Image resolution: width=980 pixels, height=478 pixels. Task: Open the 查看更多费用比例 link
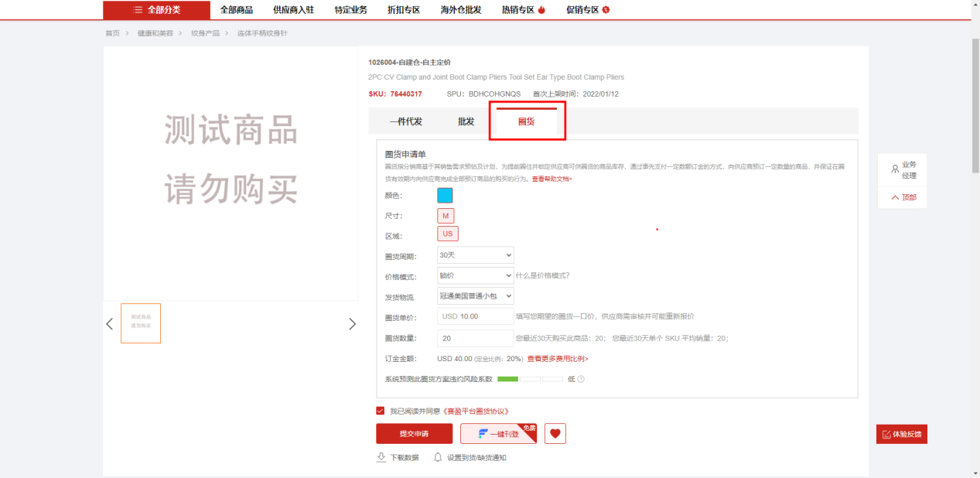tap(557, 359)
